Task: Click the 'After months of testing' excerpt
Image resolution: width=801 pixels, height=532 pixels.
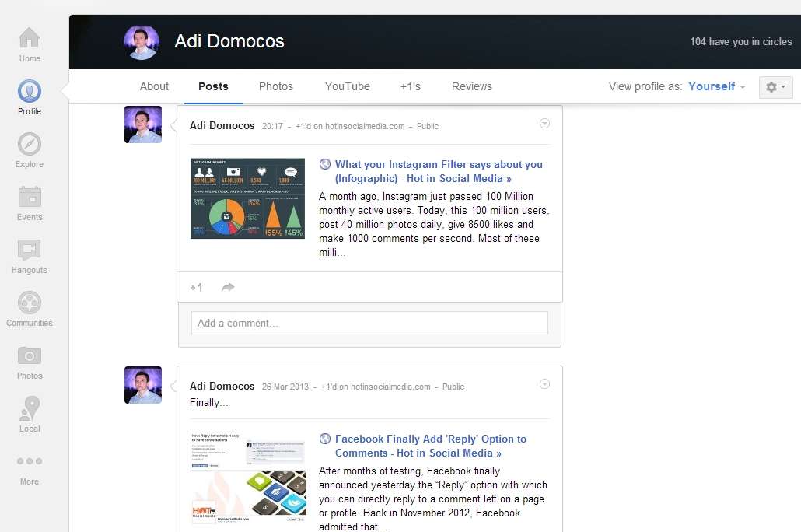Action: (x=432, y=499)
